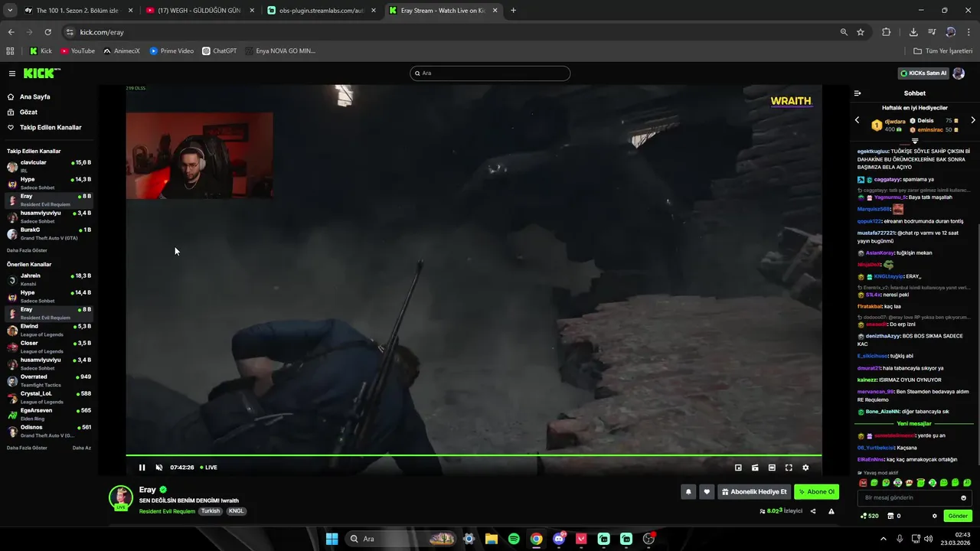Show next weekly gifters page

(973, 120)
